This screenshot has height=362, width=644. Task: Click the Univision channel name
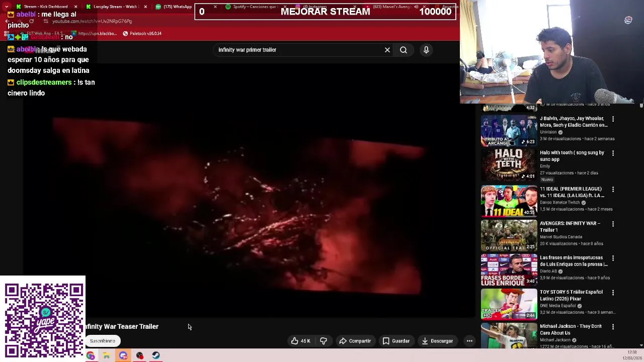[548, 132]
